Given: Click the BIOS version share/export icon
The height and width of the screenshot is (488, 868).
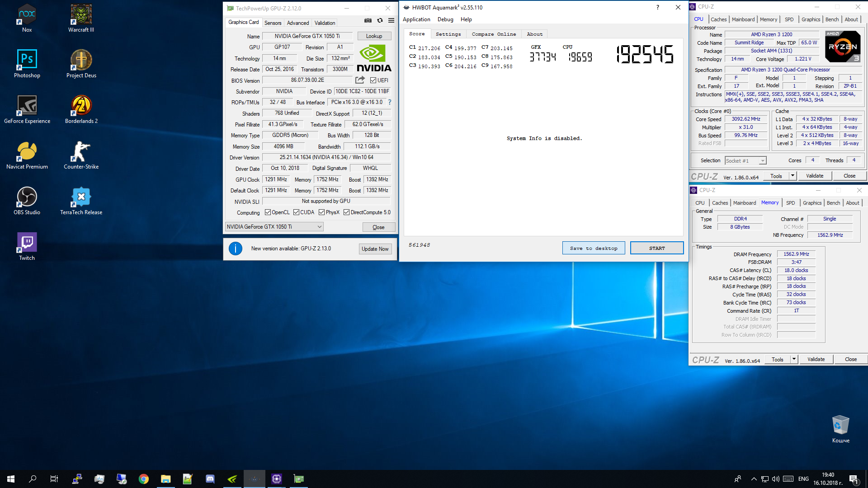Looking at the screenshot, I should click(360, 80).
